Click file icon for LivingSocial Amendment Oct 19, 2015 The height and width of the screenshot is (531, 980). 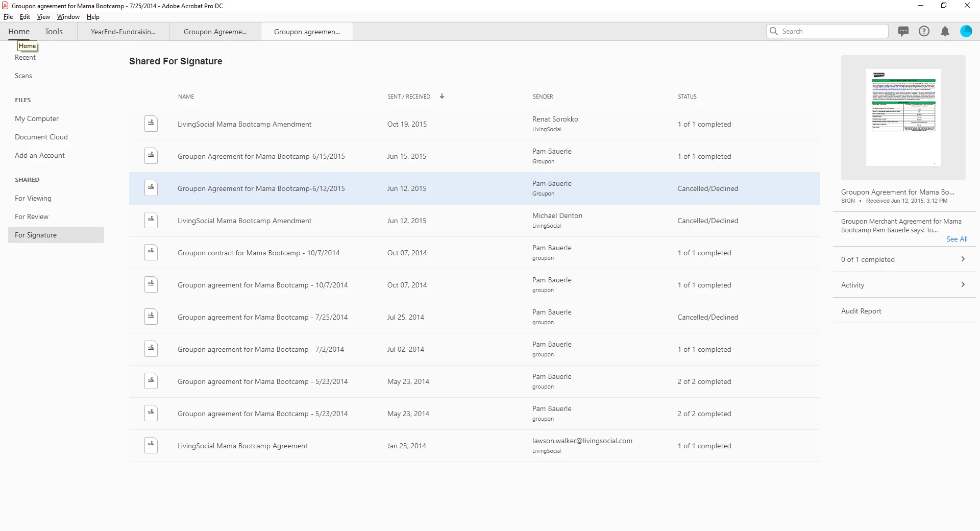151,124
